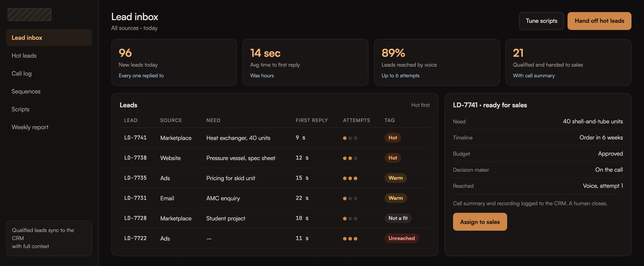Click attempts dots for Student project row

tap(350, 219)
